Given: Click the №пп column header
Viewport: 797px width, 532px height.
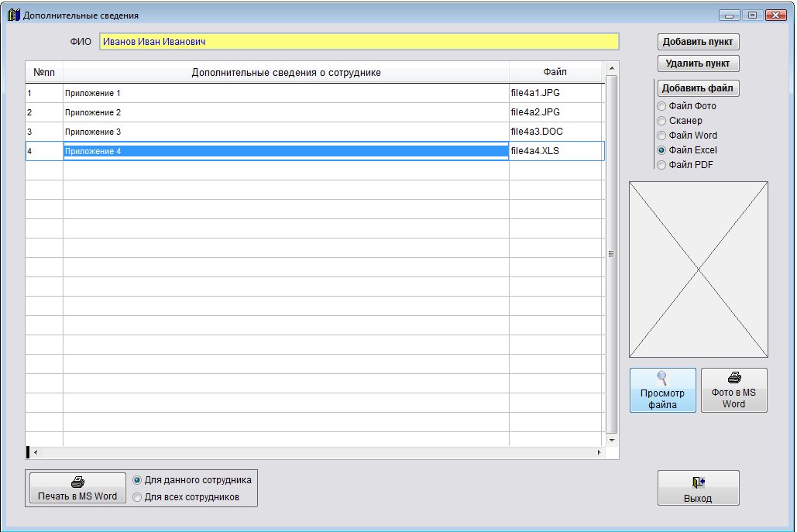Looking at the screenshot, I should pos(44,73).
